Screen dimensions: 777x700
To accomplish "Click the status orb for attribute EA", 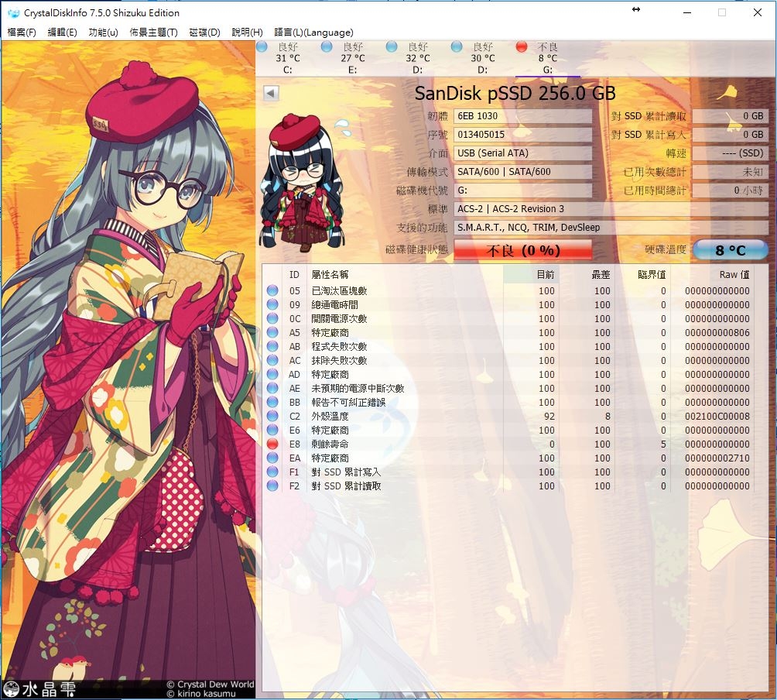I will click(x=272, y=458).
